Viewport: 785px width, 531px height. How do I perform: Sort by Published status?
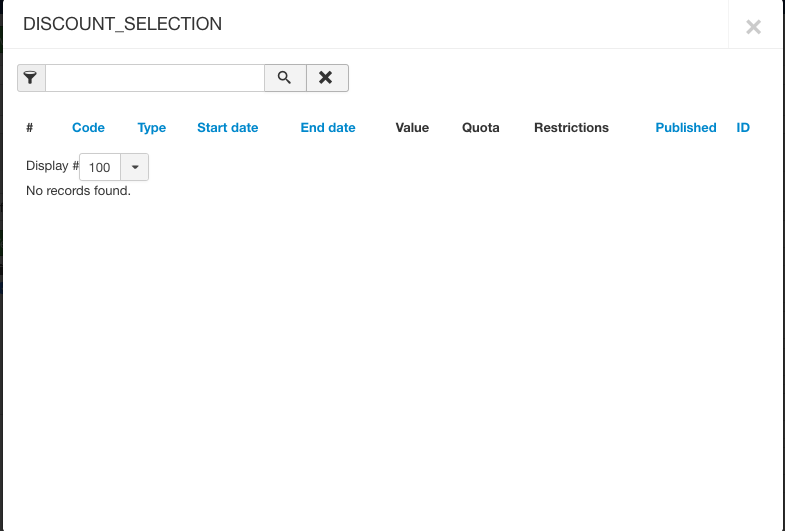coord(686,128)
